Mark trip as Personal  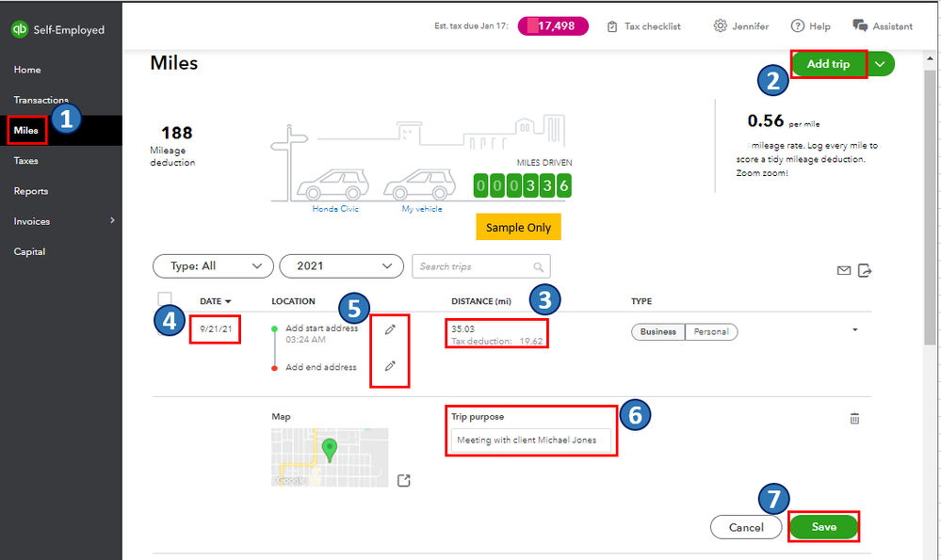point(711,331)
